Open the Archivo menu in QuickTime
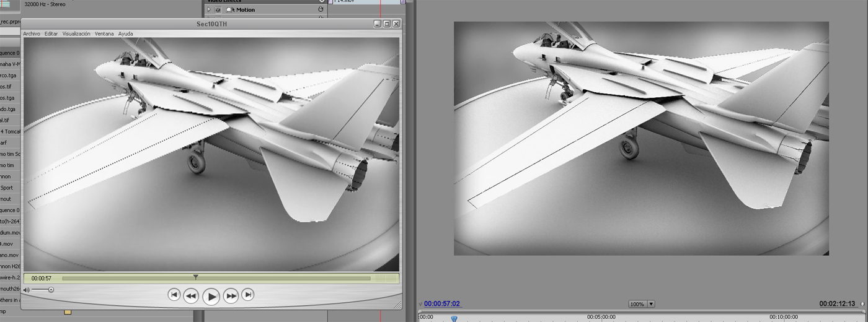Image resolution: width=868 pixels, height=322 pixels. coord(32,33)
